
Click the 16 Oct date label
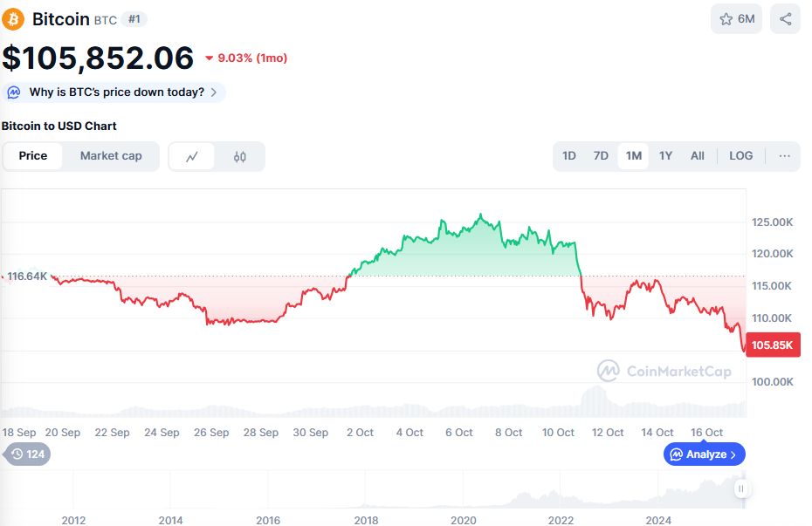coord(707,433)
